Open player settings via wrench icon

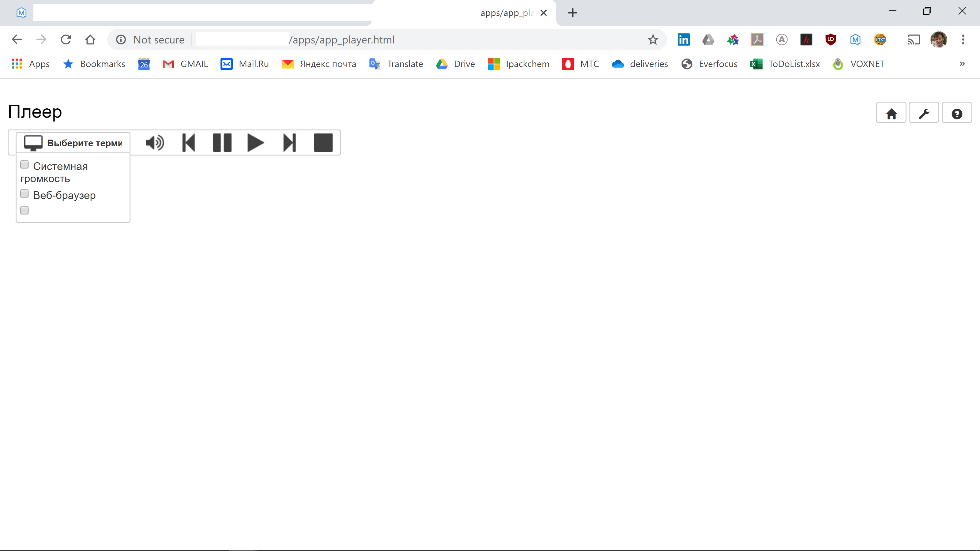coord(924,112)
